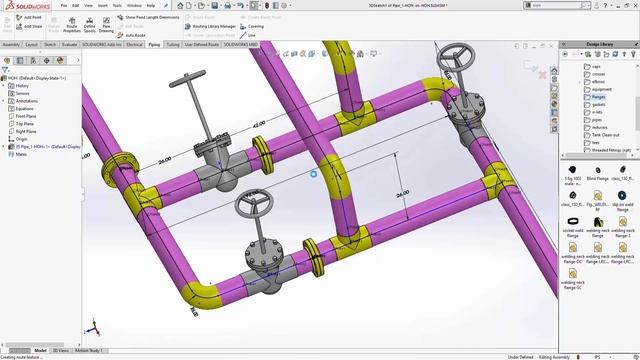Viewport: 640px width, 360px height.
Task: Open the PropertyManager tab
Action: (20, 60)
